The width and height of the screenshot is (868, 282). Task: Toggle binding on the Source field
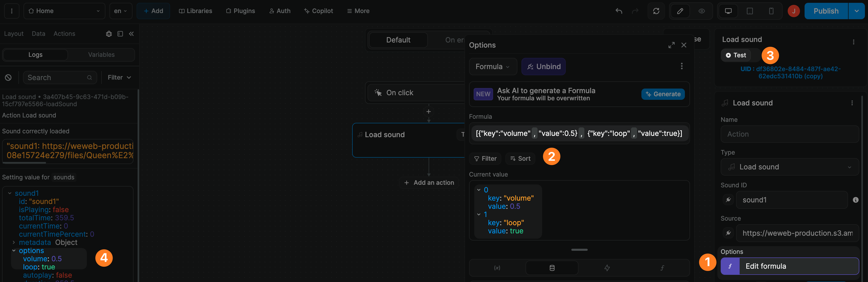click(728, 233)
